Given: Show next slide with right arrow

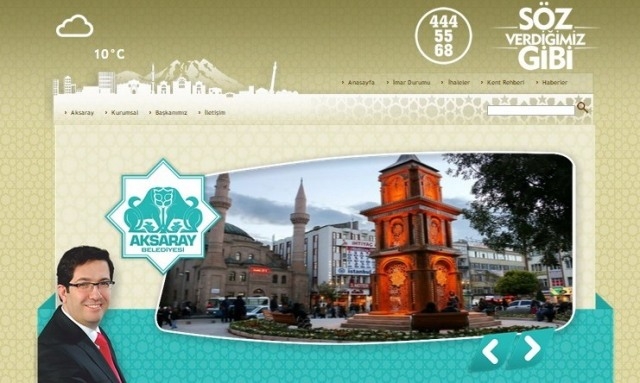Looking at the screenshot, I should 532,348.
